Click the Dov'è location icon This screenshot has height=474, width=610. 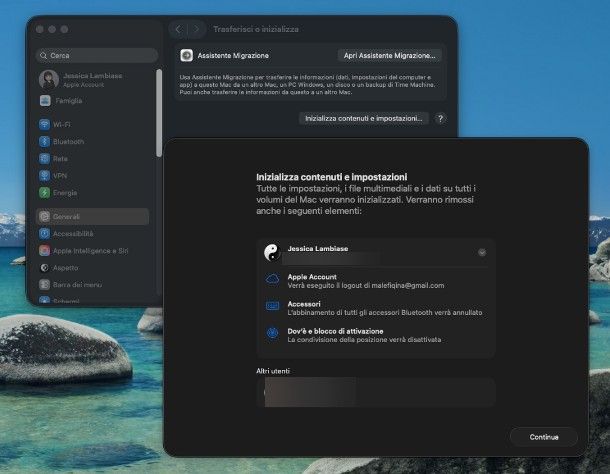pyautogui.click(x=272, y=333)
